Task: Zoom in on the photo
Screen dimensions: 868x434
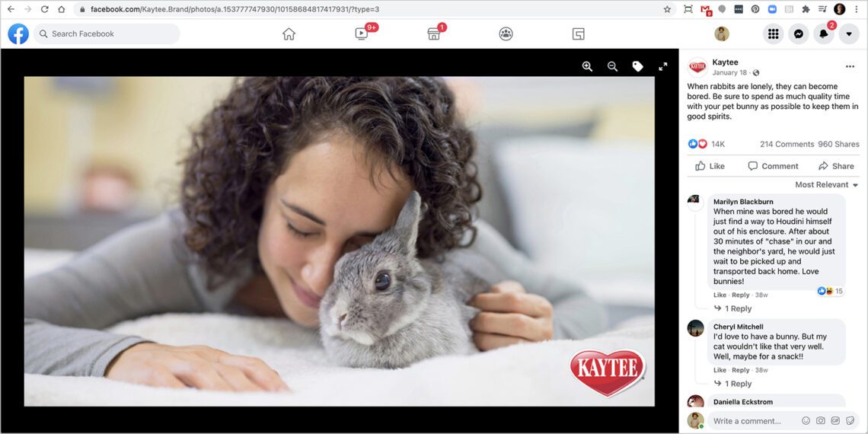Action: pos(587,66)
